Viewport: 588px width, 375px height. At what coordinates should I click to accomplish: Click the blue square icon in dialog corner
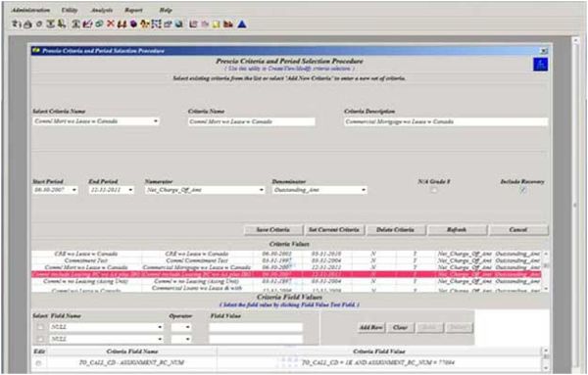tap(540, 65)
